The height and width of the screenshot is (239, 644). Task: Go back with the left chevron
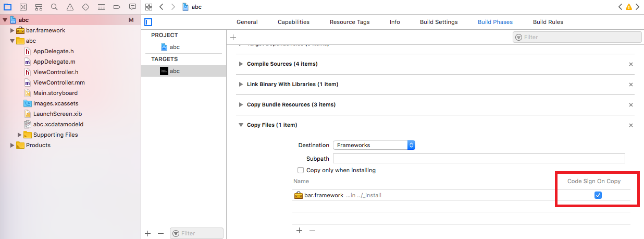pos(161,7)
